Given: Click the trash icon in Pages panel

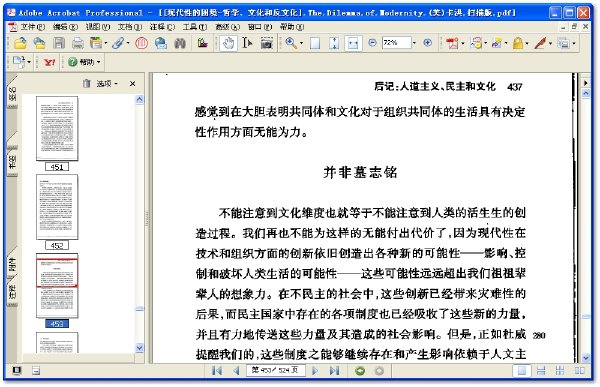Looking at the screenshot, I should 86,83.
